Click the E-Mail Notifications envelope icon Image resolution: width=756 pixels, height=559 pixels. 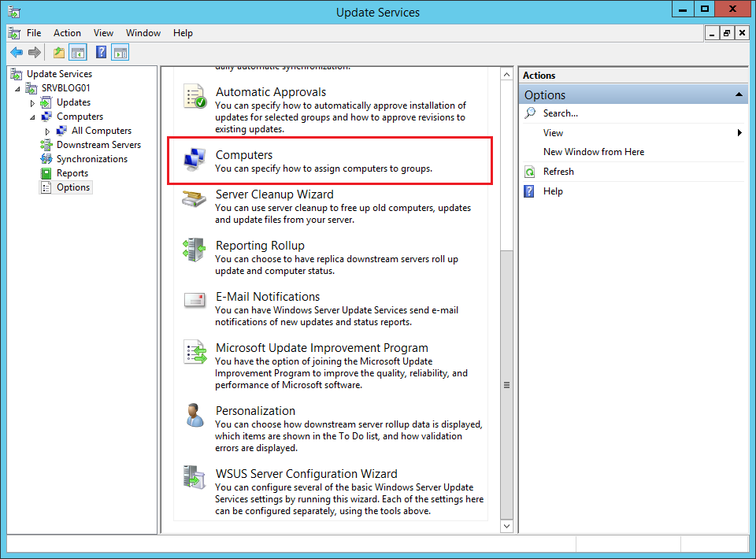coord(195,300)
